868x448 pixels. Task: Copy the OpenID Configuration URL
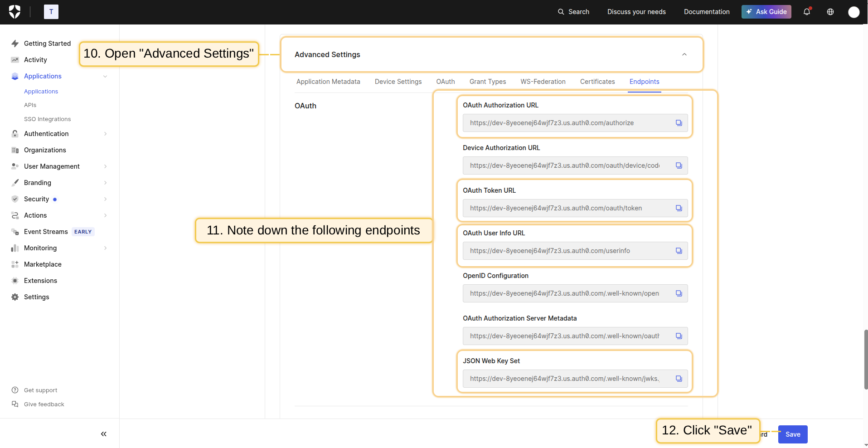tap(679, 293)
